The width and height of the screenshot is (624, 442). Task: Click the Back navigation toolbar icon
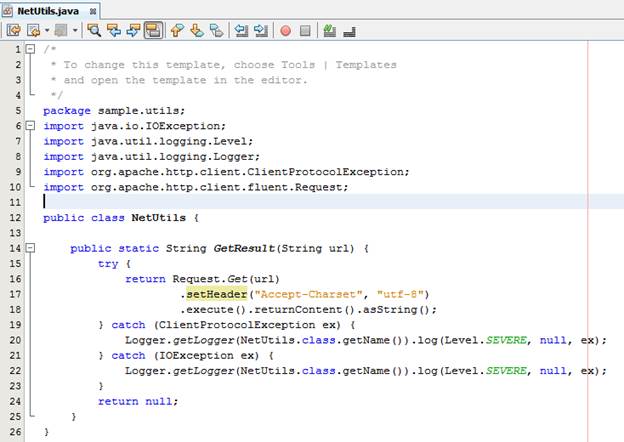point(33,30)
